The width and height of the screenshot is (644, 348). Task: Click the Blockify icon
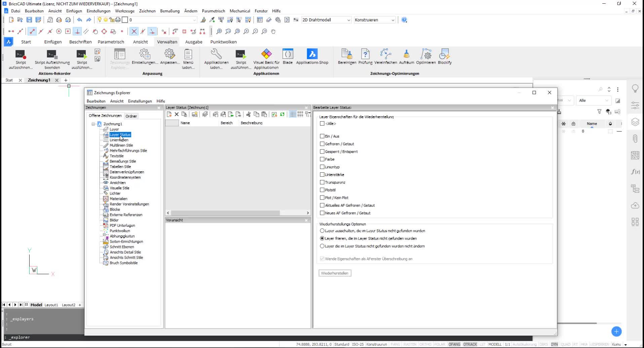tap(445, 54)
